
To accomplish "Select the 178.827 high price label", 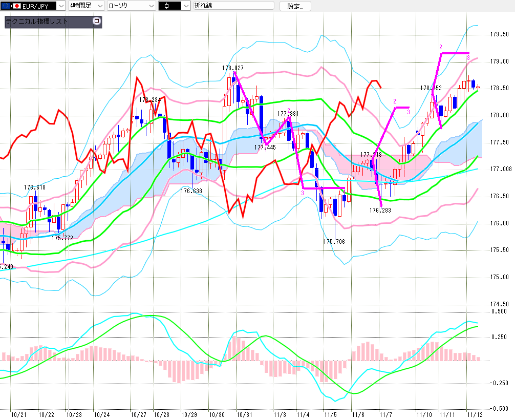I will point(232,68).
